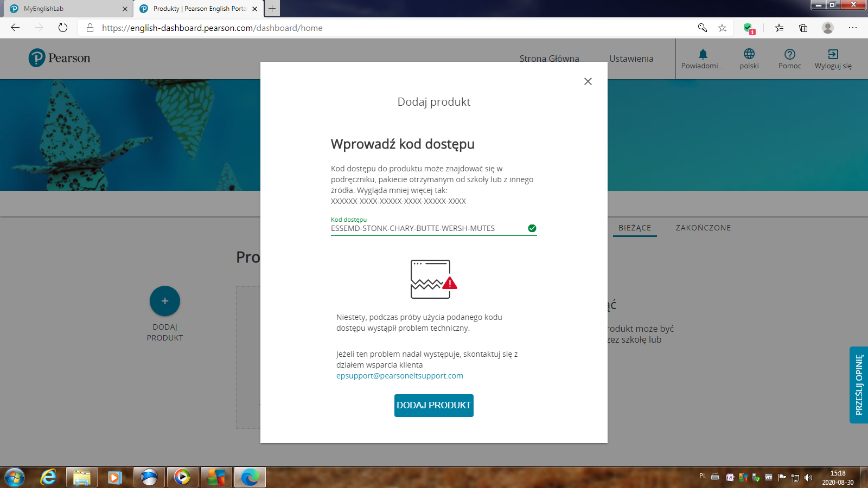
Task: Open Windows Explorer from the taskbar
Action: coord(82,478)
